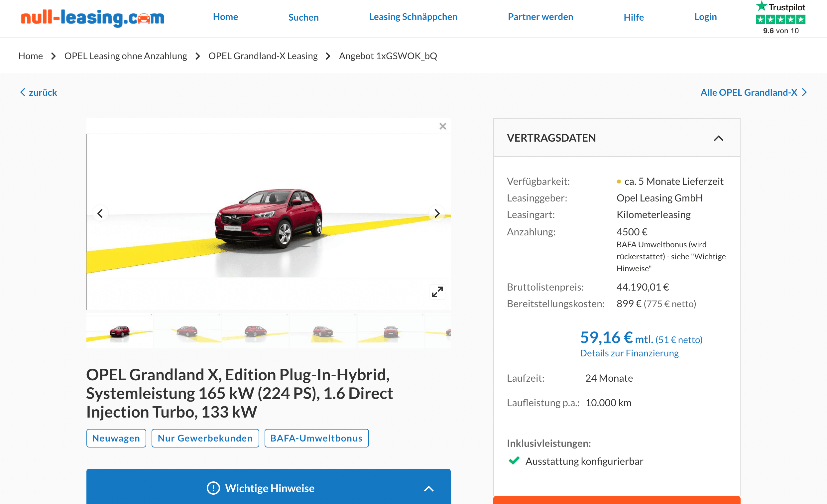Click the 24 Monate Laufzeit value
This screenshot has height=504, width=827.
click(x=609, y=378)
